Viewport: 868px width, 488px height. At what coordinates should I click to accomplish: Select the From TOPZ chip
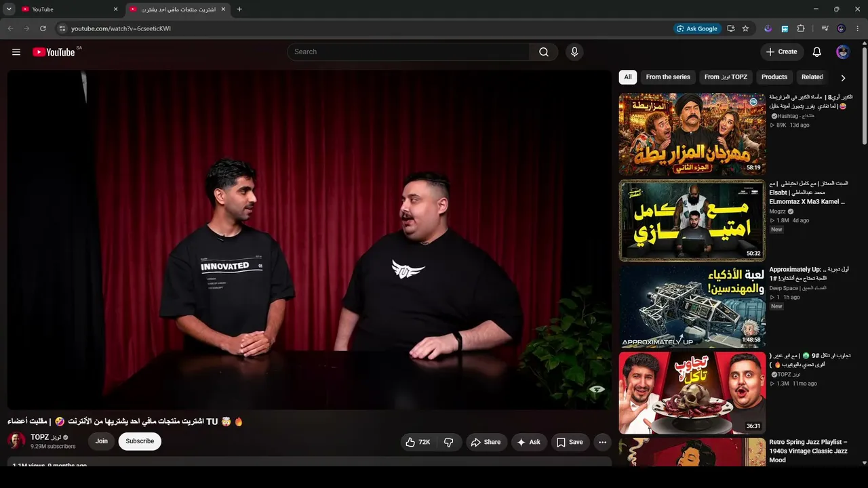(726, 77)
